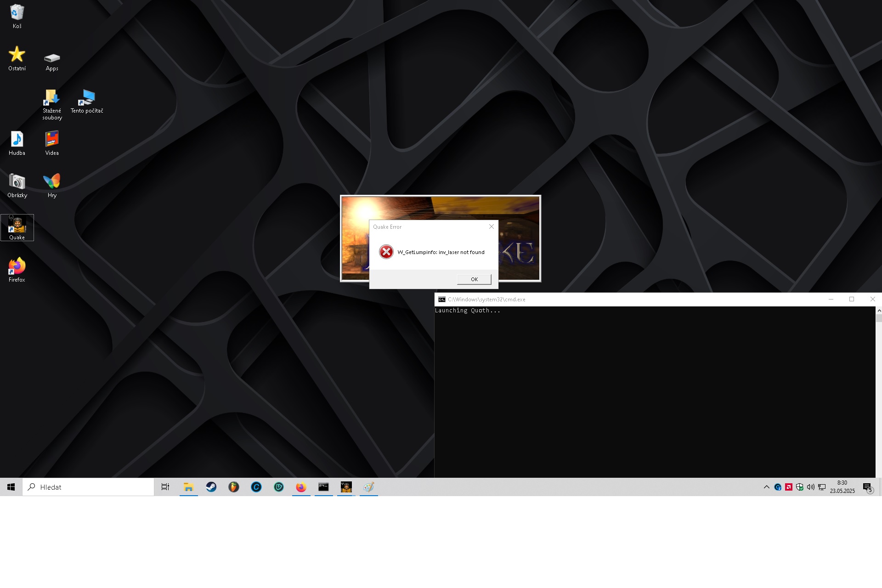Select the Ostatní star desktop icon
Image resolution: width=882 pixels, height=588 pixels.
click(x=17, y=58)
